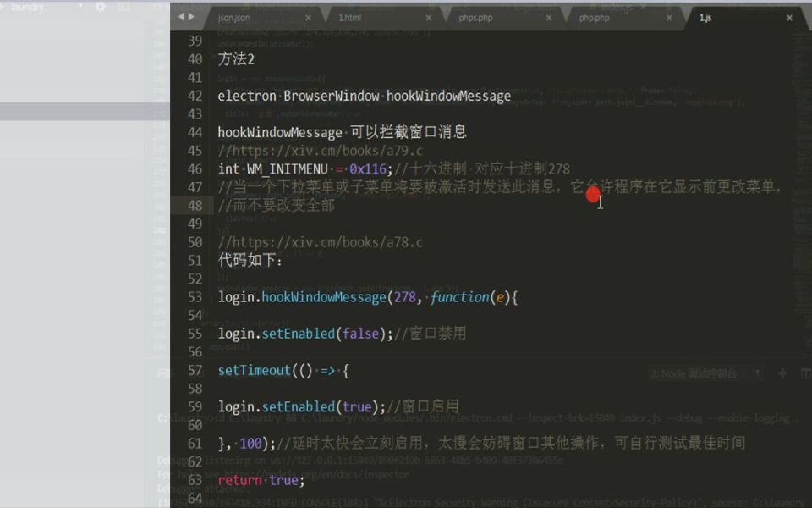Viewport: 812px width, 508px height.
Task: Navigate back with the left arrow editor icon
Action: (x=180, y=14)
